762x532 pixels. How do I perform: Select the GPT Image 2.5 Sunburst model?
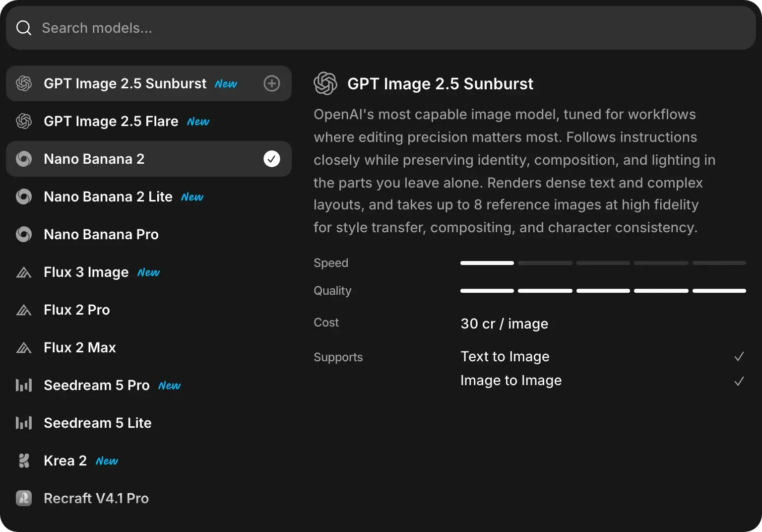pos(149,83)
